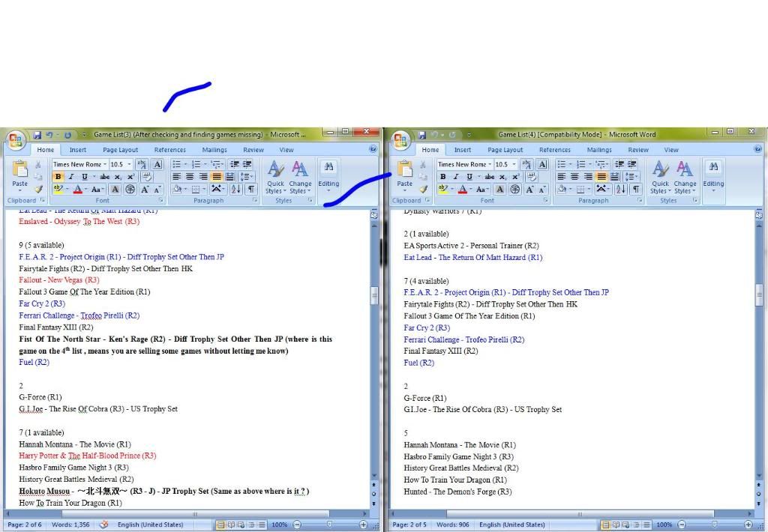Click the Help icon in Game List(4)
Screen dimensions: 768x532
click(x=757, y=149)
